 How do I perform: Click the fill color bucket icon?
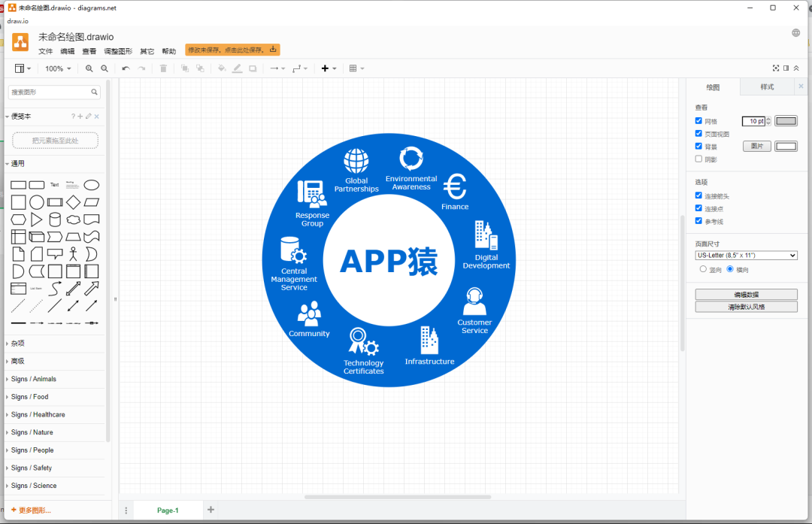222,68
